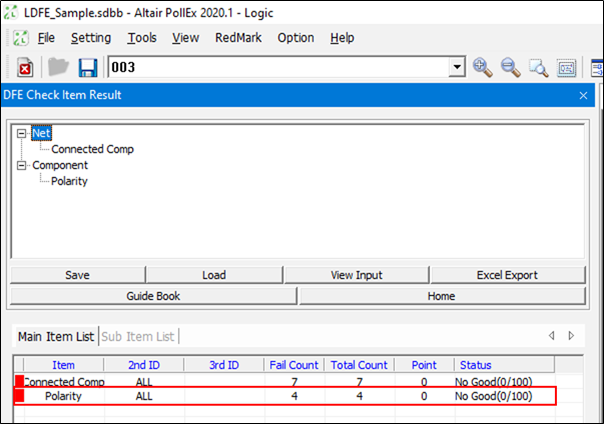604x424 pixels.
Task: Click the zoom area magnifier icon
Action: pyautogui.click(x=539, y=68)
